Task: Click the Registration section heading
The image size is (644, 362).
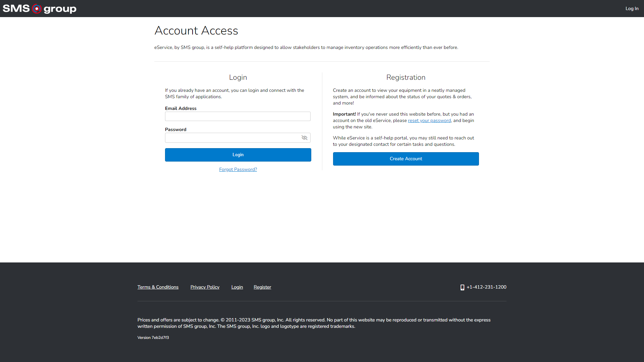Action: [406, 77]
